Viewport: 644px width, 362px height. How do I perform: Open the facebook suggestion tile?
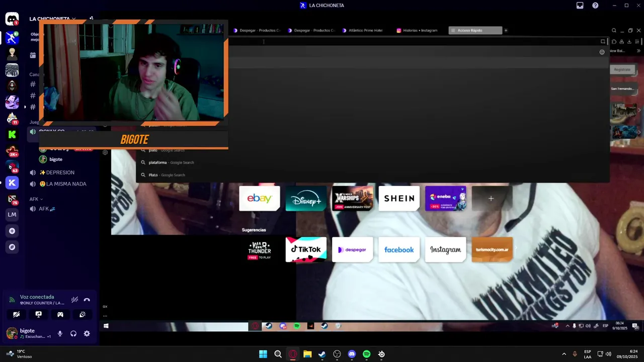pyautogui.click(x=399, y=249)
